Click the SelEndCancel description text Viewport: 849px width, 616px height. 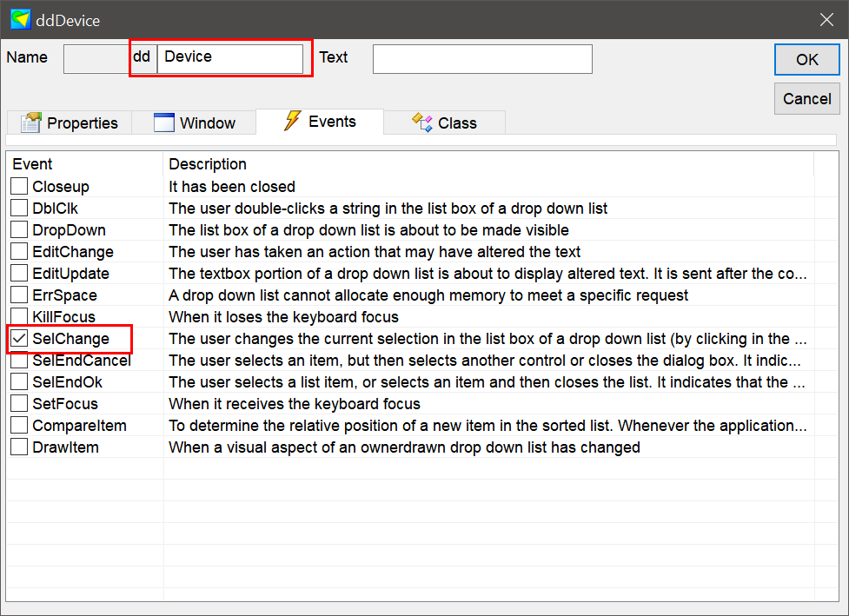tap(485, 361)
